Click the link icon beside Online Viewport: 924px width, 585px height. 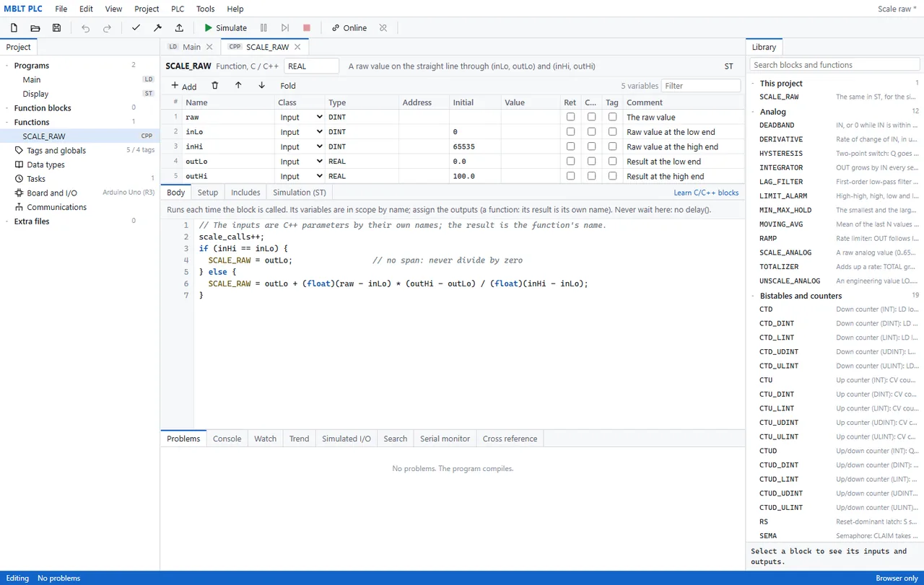click(336, 28)
